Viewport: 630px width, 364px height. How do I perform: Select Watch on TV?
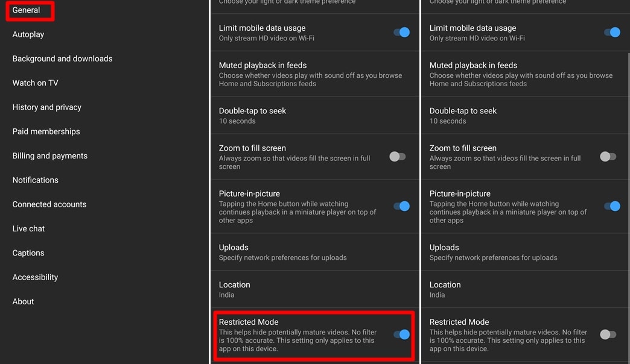pos(35,83)
